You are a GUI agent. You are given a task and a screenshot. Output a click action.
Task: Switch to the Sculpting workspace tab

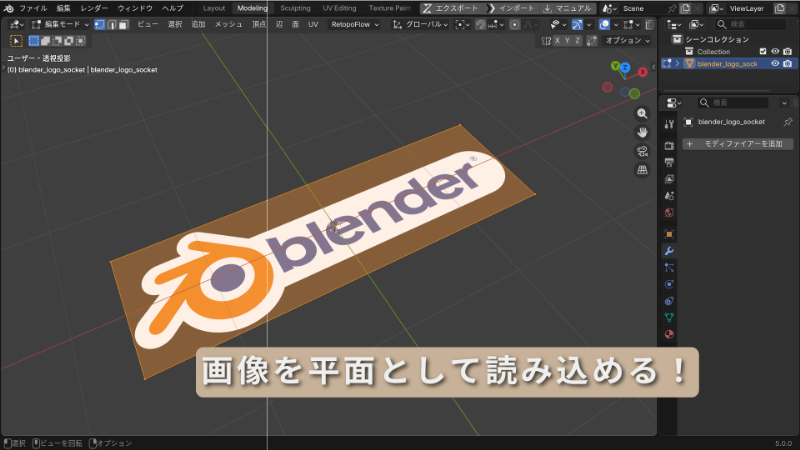[295, 8]
